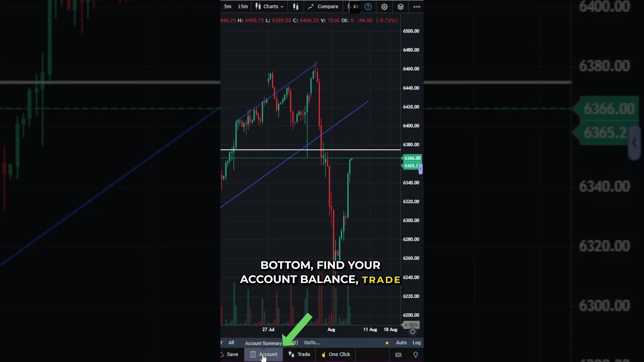Screen dimensions: 644x362
Task: Enable One Click trading
Action: 336,354
